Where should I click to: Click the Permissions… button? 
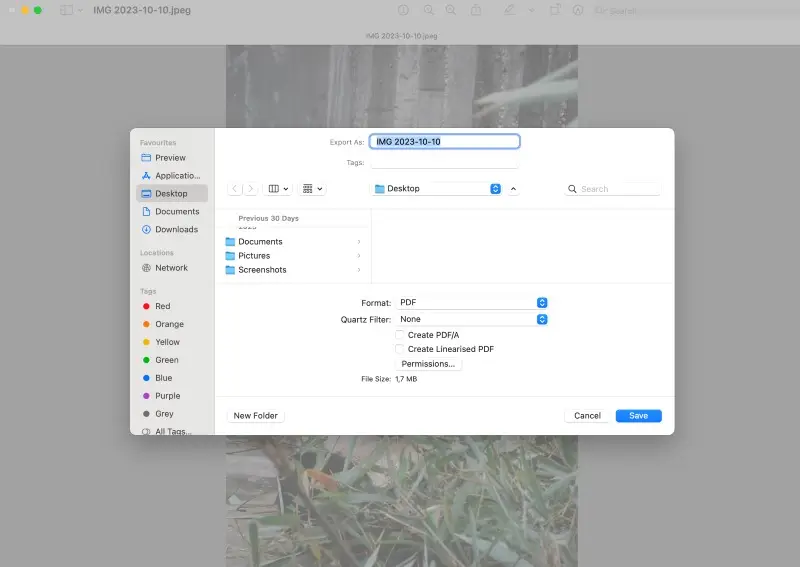point(428,364)
